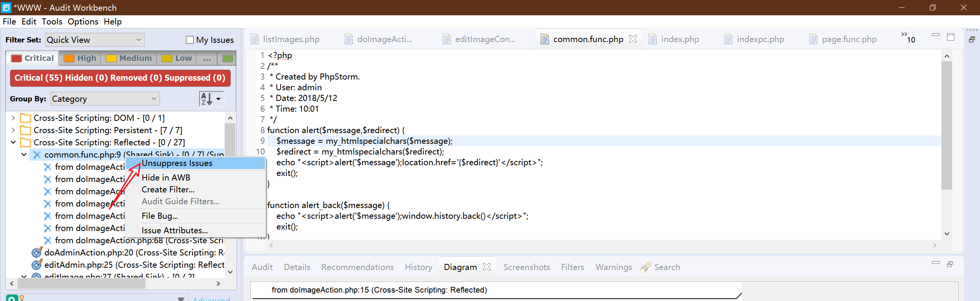Click the ellipsis more-folders tab
The height and width of the screenshot is (301, 980).
pos(207,58)
